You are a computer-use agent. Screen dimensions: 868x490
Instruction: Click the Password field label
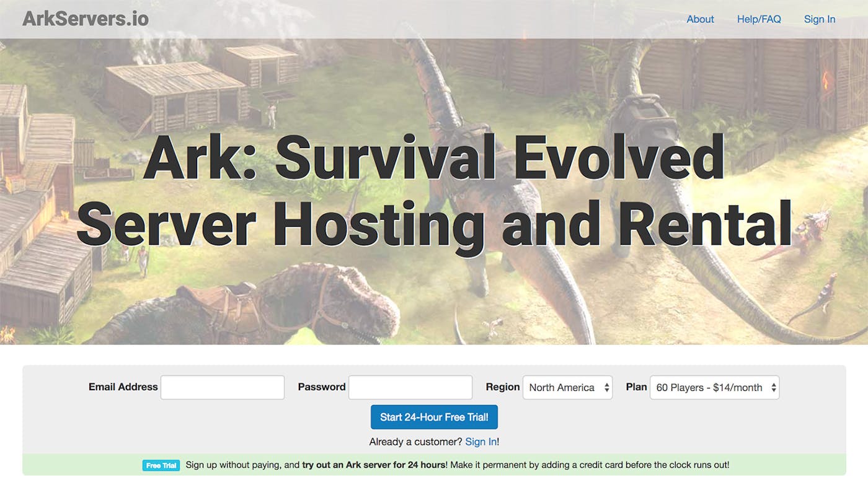[321, 387]
